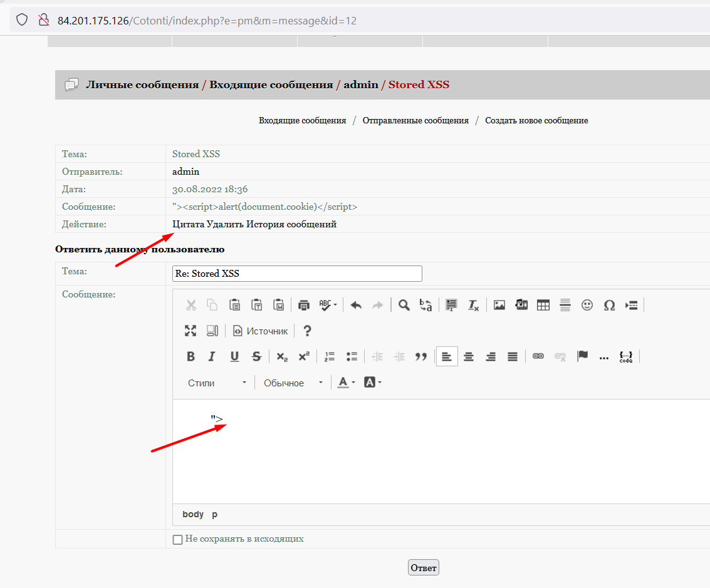Open Создать новое сообщение
Screen dimensions: 710x588
tap(536, 120)
